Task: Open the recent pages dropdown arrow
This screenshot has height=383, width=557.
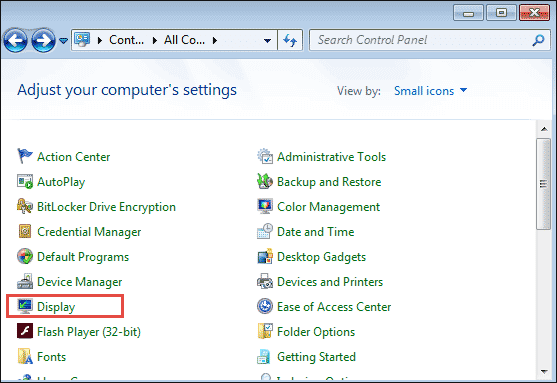Action: [64, 41]
